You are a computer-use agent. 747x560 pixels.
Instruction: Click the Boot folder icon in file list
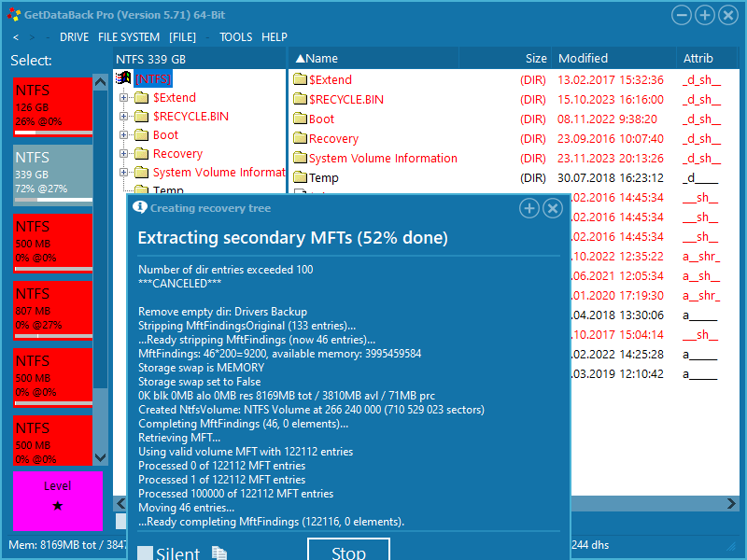click(300, 119)
